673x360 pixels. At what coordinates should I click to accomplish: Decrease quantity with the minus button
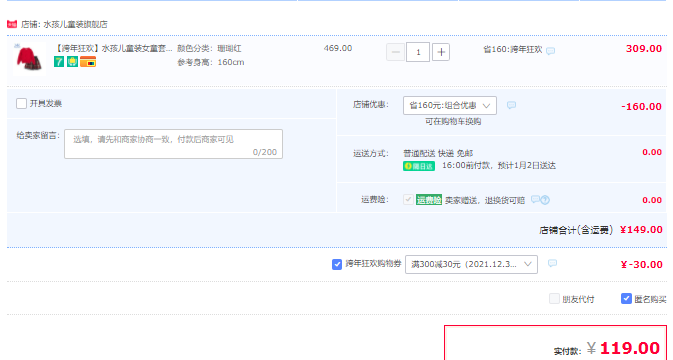point(395,52)
